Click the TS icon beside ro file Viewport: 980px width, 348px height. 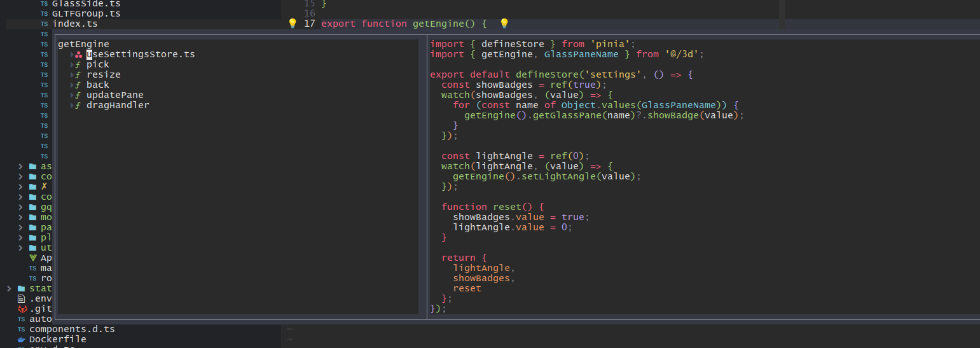tap(33, 278)
